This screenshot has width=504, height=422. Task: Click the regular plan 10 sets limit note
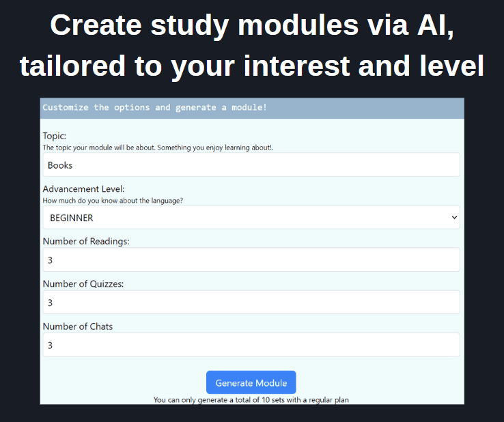pos(251,399)
